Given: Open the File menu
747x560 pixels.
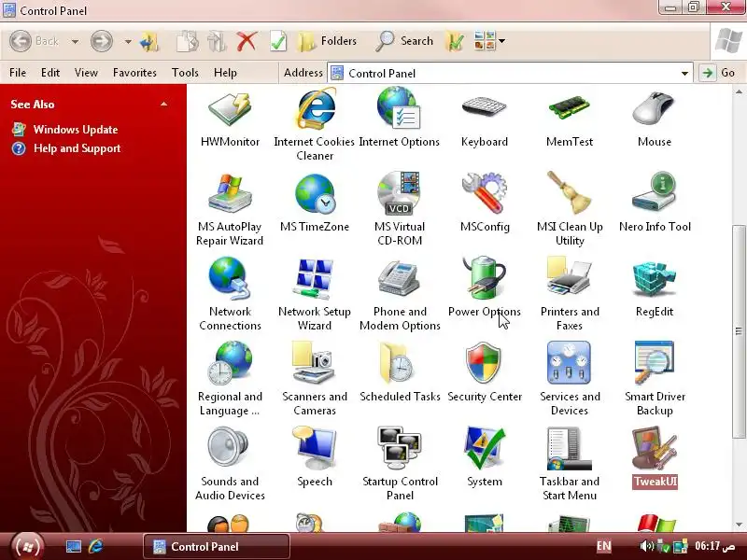Looking at the screenshot, I should (x=18, y=73).
